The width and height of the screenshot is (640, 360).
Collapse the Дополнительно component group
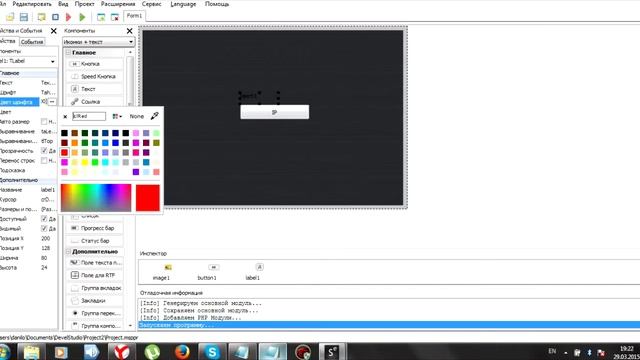pos(68,252)
